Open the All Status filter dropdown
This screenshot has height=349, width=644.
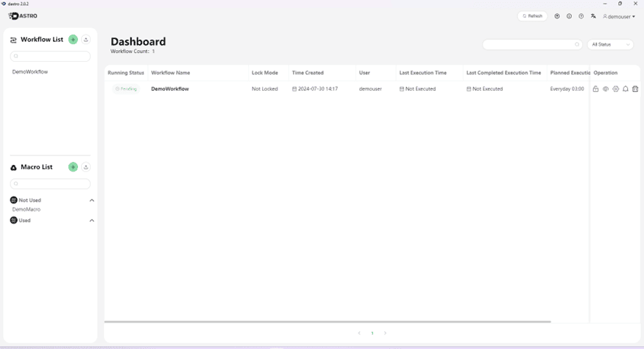(610, 45)
